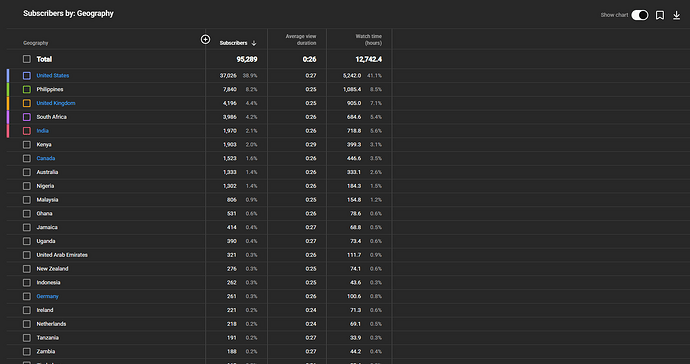690x364 pixels.
Task: Check the Ghana checkbox
Action: point(27,213)
